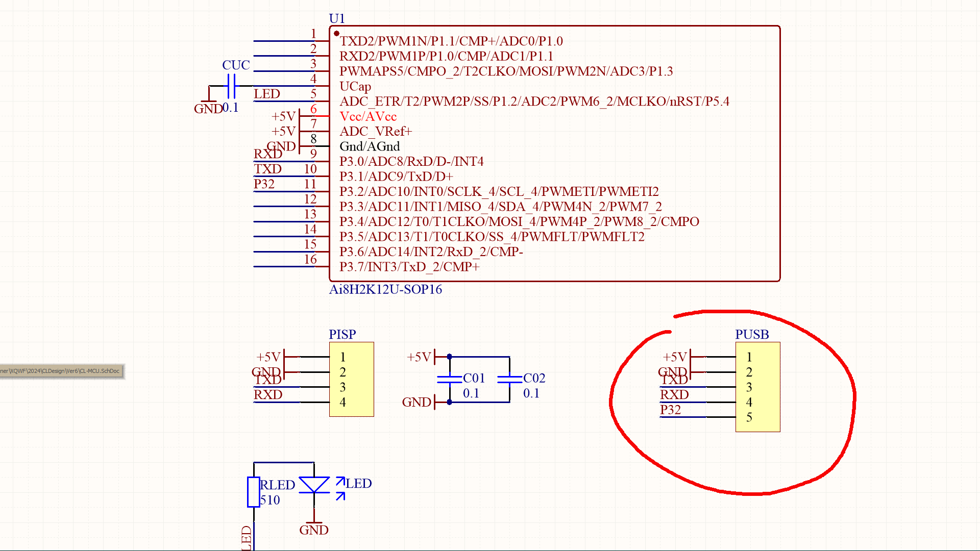The height and width of the screenshot is (551, 980).
Task: Click the red Vcc/AVcc pin name
Action: pyautogui.click(x=368, y=116)
